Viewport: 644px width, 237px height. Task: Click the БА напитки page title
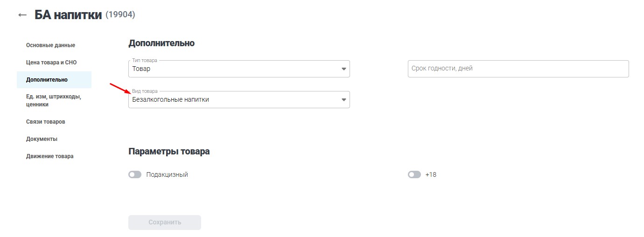68,15
